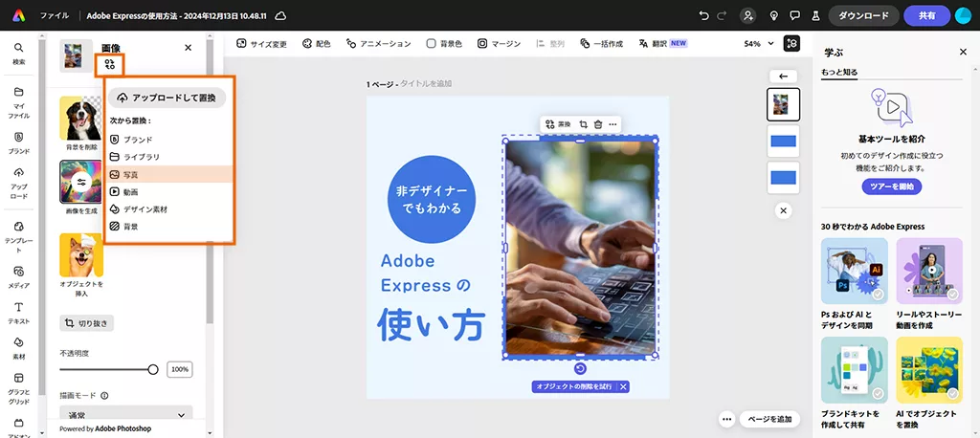This screenshot has width=980, height=438.
Task: Open the invite collaborators icon
Action: [747, 15]
